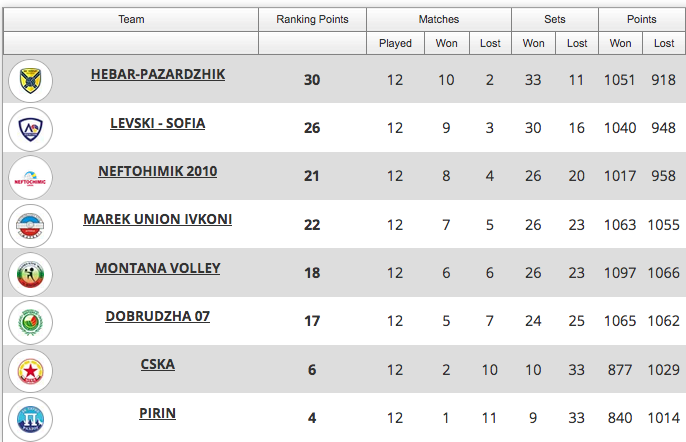The width and height of the screenshot is (686, 442).
Task: Open the PIRIN team link
Action: (x=158, y=412)
